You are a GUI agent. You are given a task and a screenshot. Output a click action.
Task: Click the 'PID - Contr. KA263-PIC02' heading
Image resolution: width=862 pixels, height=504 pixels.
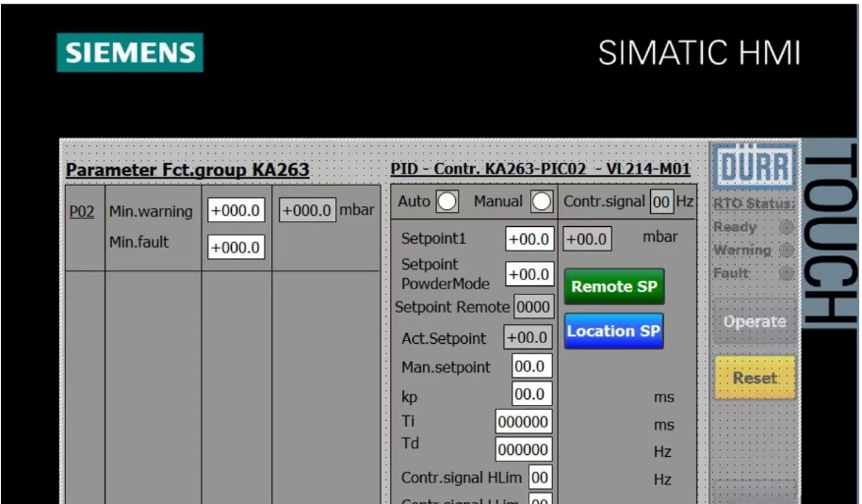[541, 169]
